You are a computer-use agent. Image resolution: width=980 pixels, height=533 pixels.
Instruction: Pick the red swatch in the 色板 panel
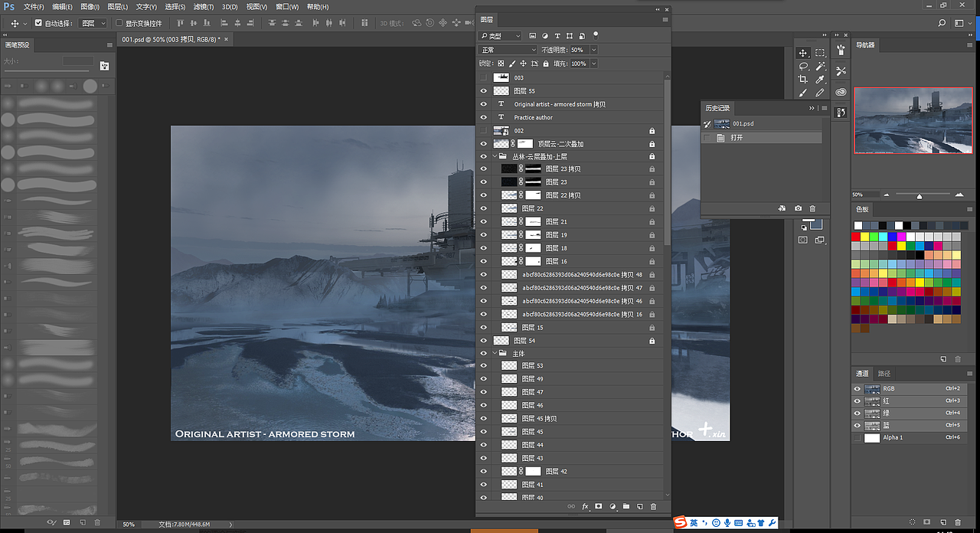click(856, 237)
